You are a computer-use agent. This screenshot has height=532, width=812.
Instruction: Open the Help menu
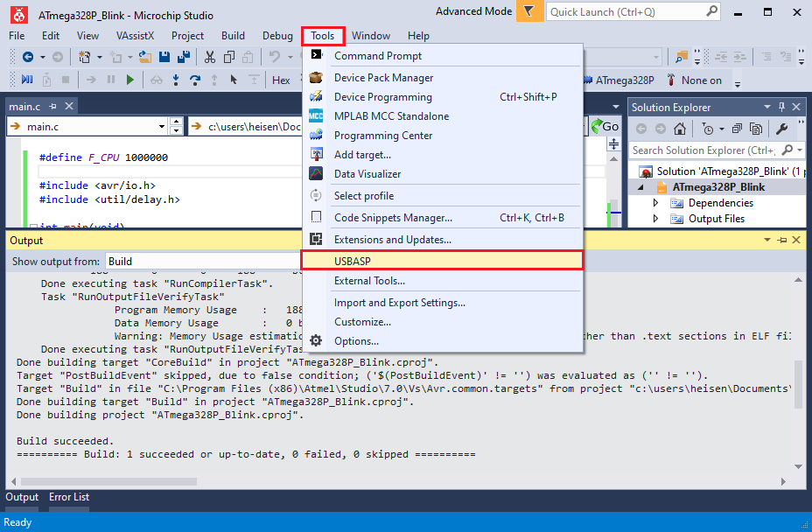pyautogui.click(x=418, y=36)
